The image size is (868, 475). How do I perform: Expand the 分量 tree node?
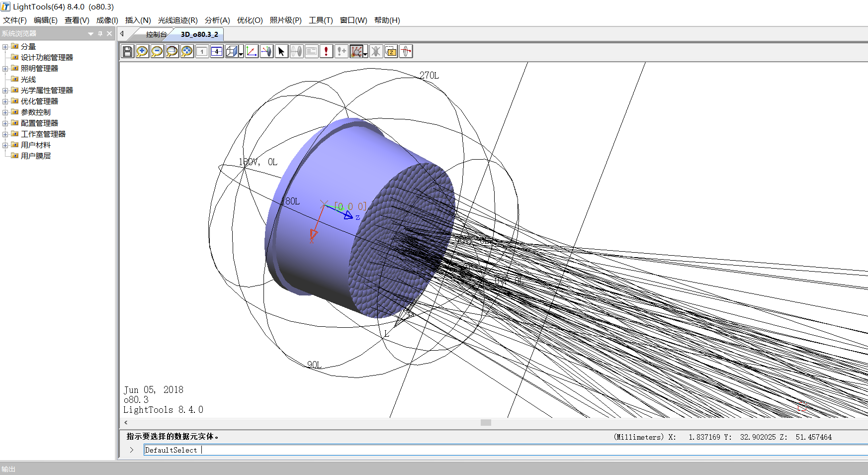pos(5,47)
